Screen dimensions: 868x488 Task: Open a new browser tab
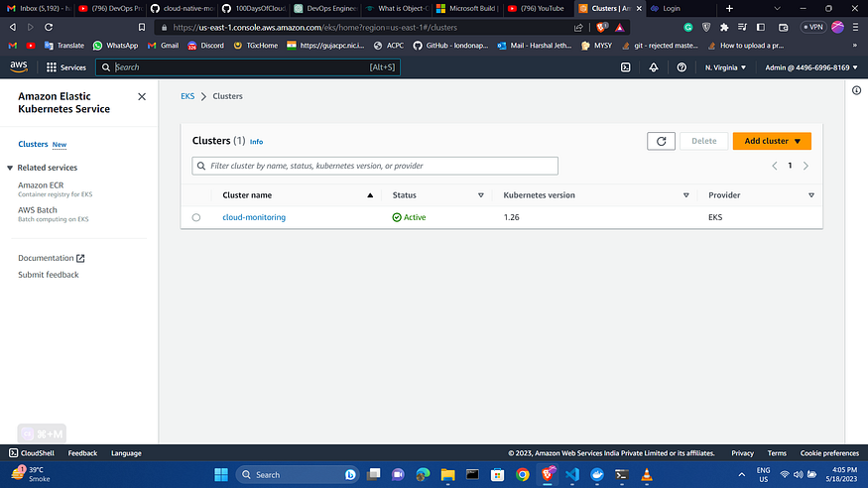tap(729, 8)
